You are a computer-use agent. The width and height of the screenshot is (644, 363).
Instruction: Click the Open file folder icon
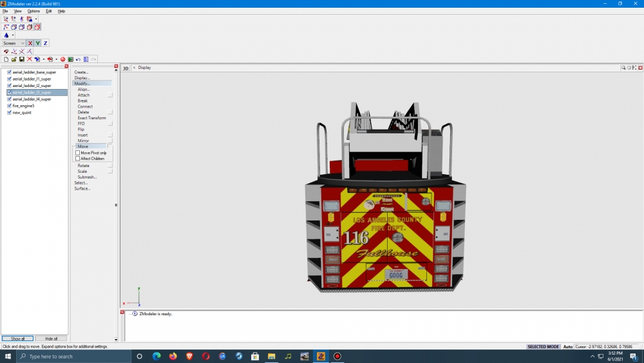tap(14, 59)
